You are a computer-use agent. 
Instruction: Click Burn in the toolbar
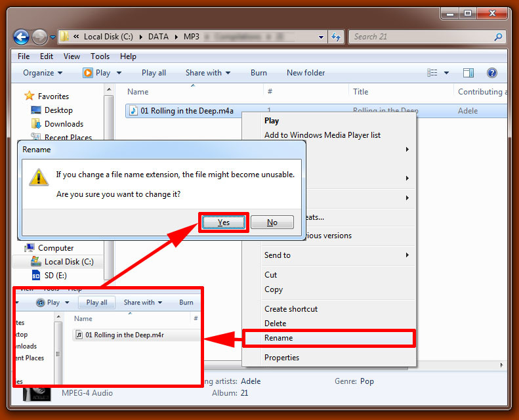point(259,73)
